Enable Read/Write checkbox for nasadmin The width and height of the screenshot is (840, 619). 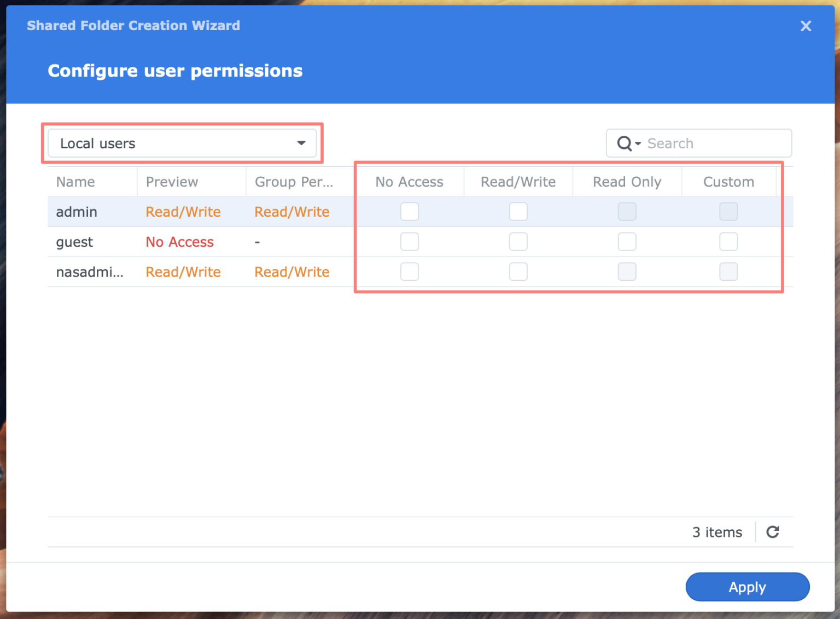(518, 271)
